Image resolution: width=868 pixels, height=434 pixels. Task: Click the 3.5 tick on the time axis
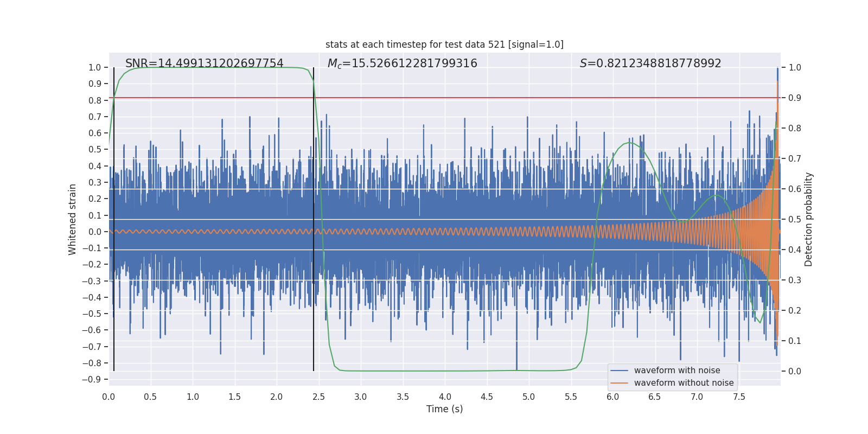[x=403, y=397]
